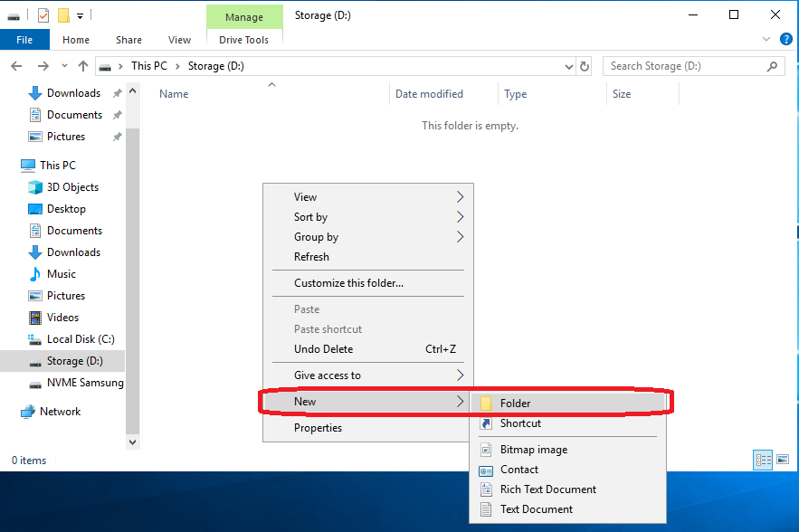Expand the ribbon with the chevron
Viewport: 799px width, 532px height.
[766, 40]
